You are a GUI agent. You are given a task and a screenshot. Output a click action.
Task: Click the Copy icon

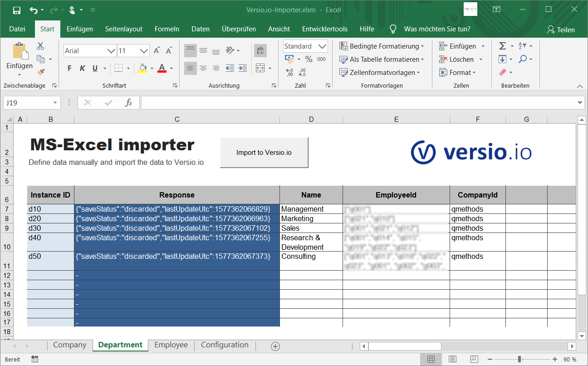click(40, 59)
